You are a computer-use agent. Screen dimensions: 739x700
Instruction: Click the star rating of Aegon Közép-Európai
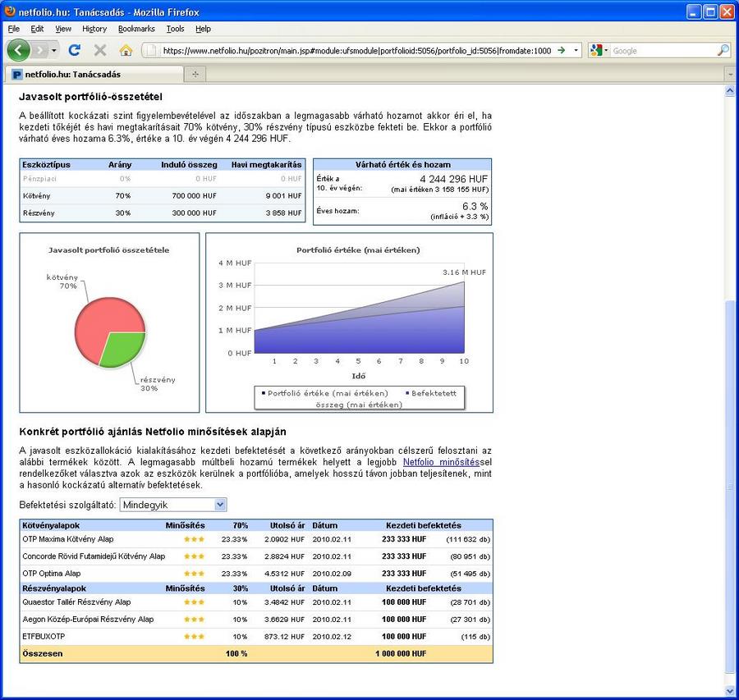click(194, 620)
